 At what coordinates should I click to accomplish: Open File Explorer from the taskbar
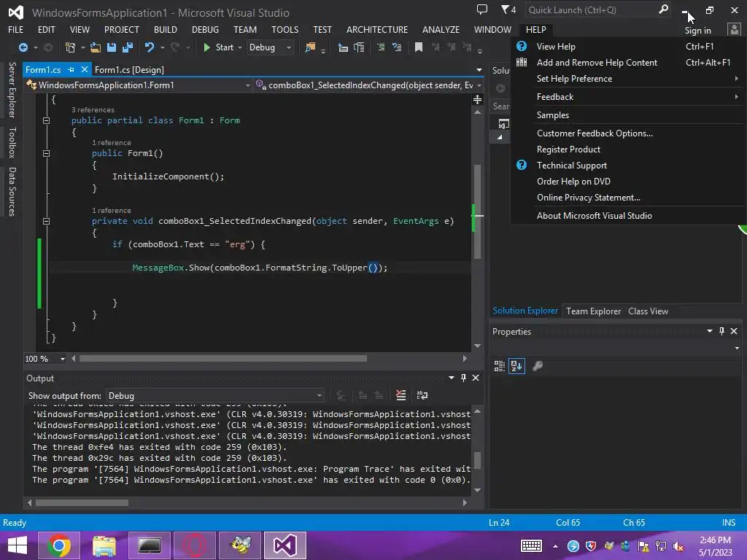(x=104, y=545)
